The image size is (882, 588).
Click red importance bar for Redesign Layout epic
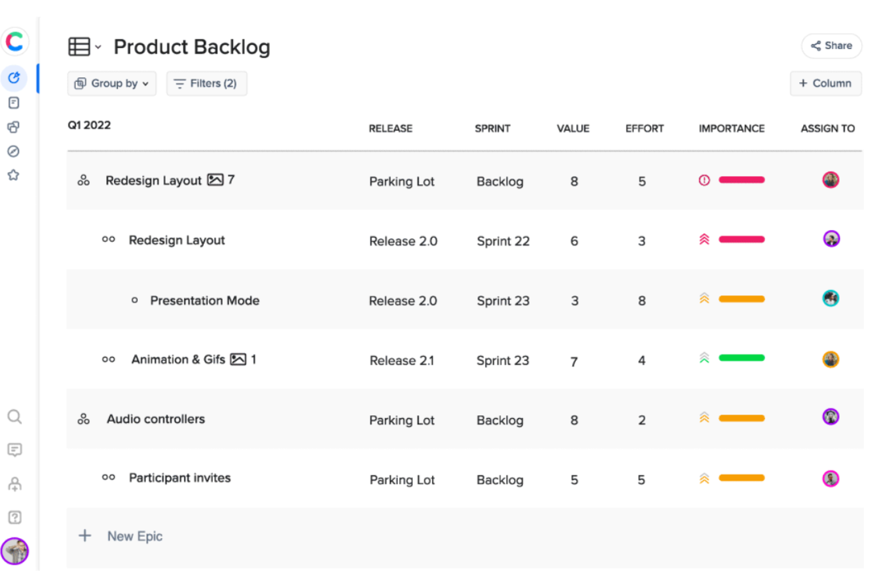click(741, 180)
